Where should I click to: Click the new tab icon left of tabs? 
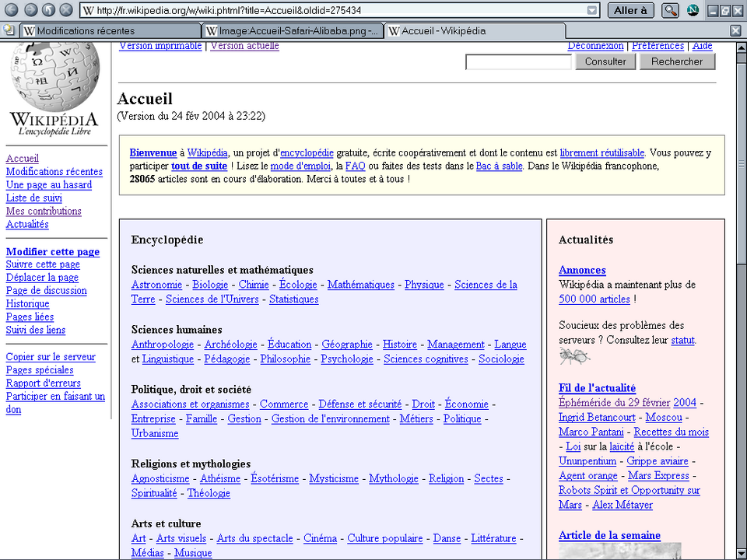coord(9,30)
